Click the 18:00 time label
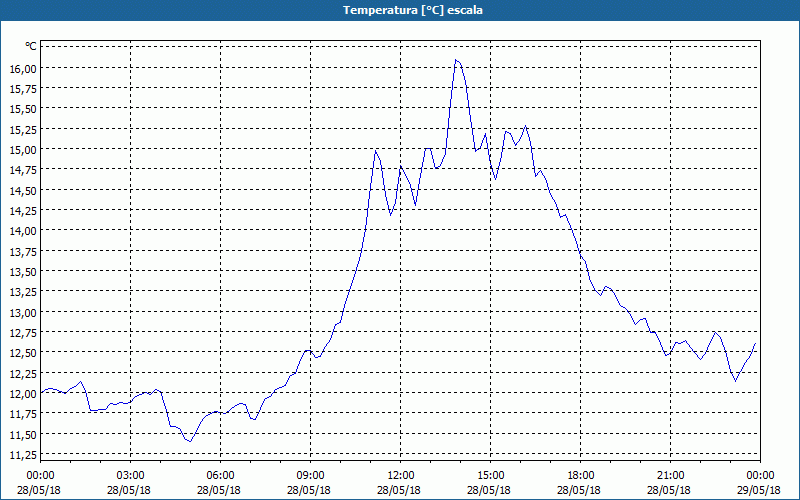Image resolution: width=800 pixels, height=500 pixels. [x=581, y=476]
